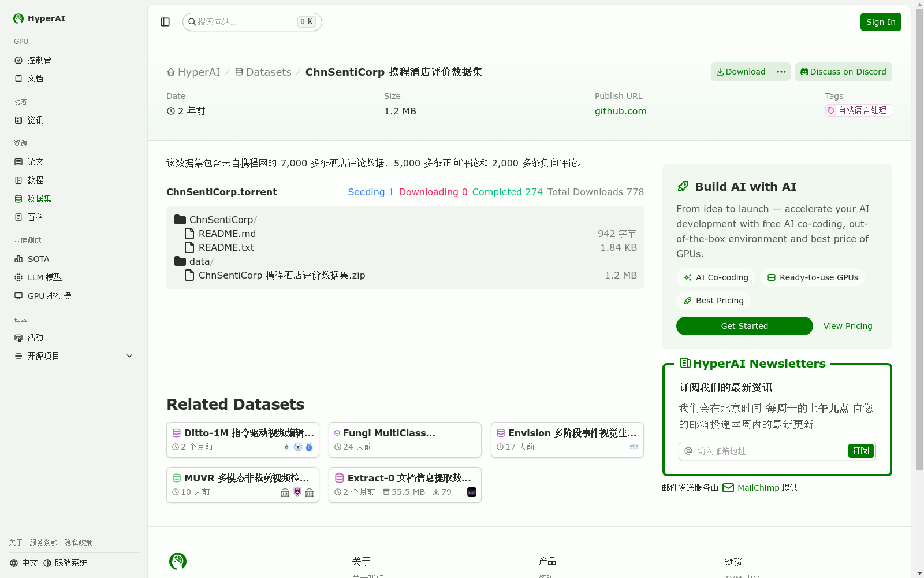Open github.com publish URL
Screen dimensions: 924x578
(x=621, y=111)
